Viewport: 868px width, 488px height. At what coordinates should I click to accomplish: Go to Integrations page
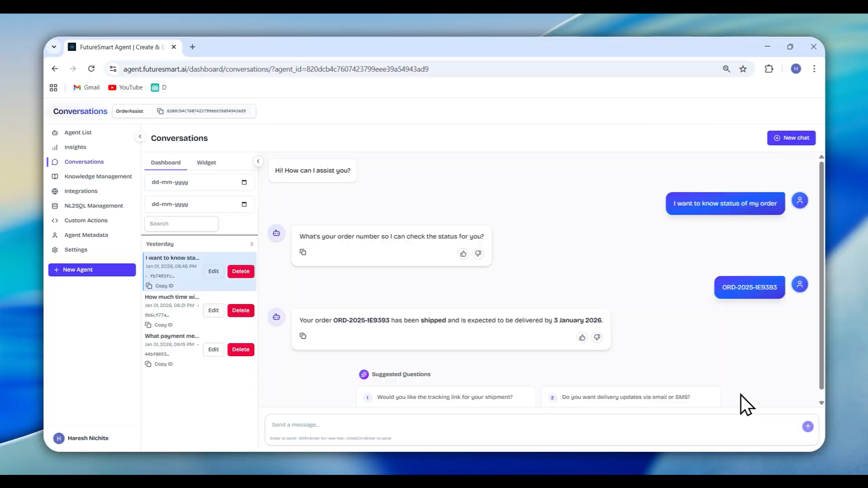[x=81, y=191]
